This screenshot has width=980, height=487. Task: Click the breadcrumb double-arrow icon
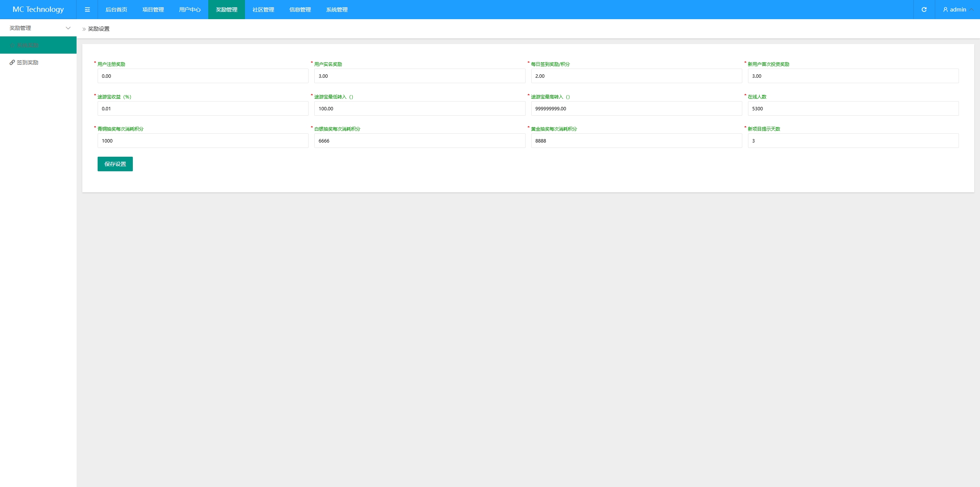tap(84, 29)
